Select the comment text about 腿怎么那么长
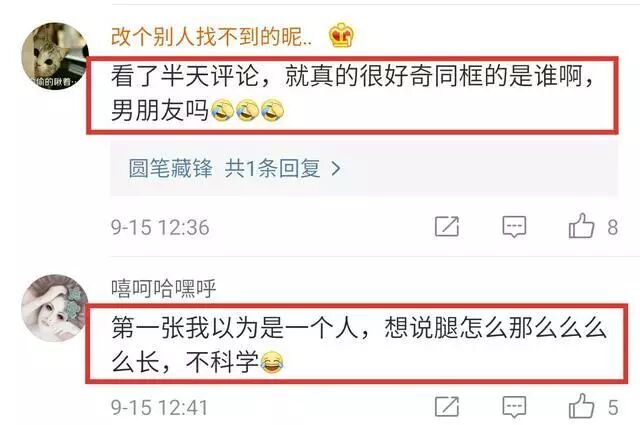The image size is (640, 425). (359, 345)
